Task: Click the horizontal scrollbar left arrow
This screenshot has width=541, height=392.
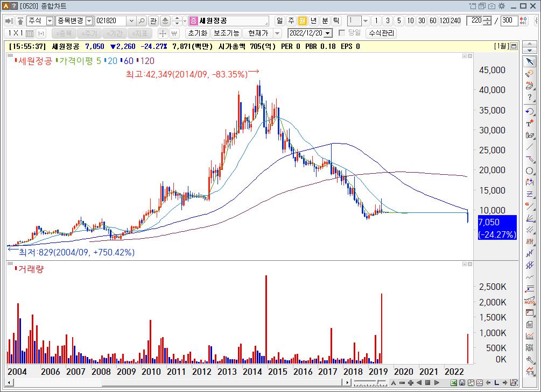Action: 10,383
